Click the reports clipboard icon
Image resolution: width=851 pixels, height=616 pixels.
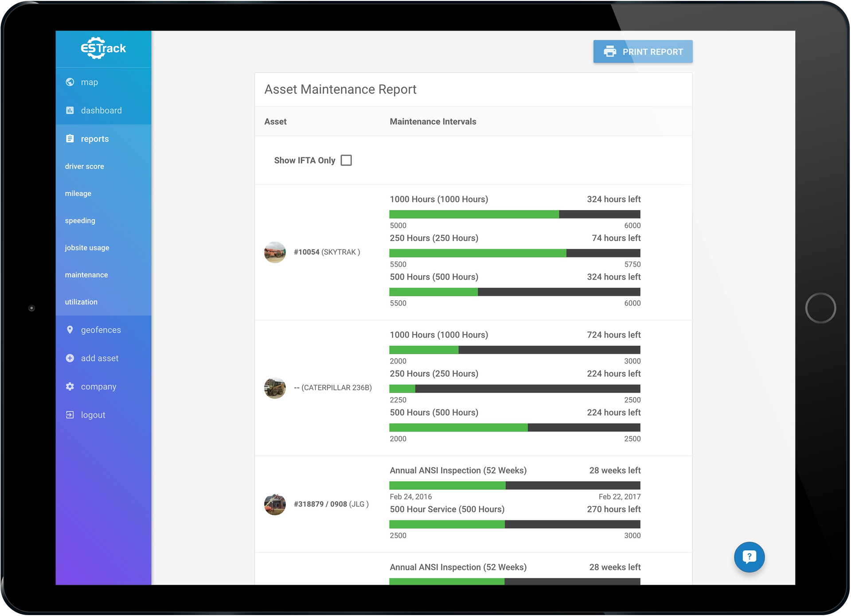tap(70, 139)
